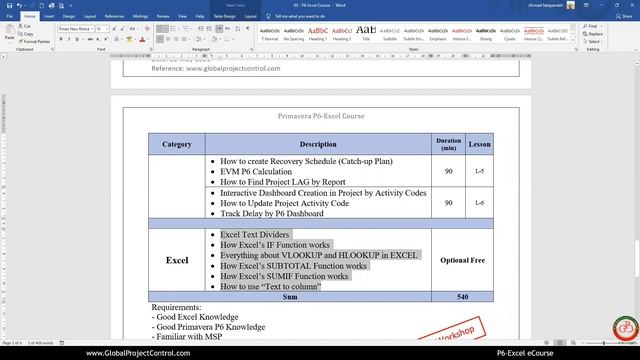Click the Decrease Indent icon
Image resolution: width=640 pixels, height=360 pixels.
pyautogui.click(x=200, y=29)
